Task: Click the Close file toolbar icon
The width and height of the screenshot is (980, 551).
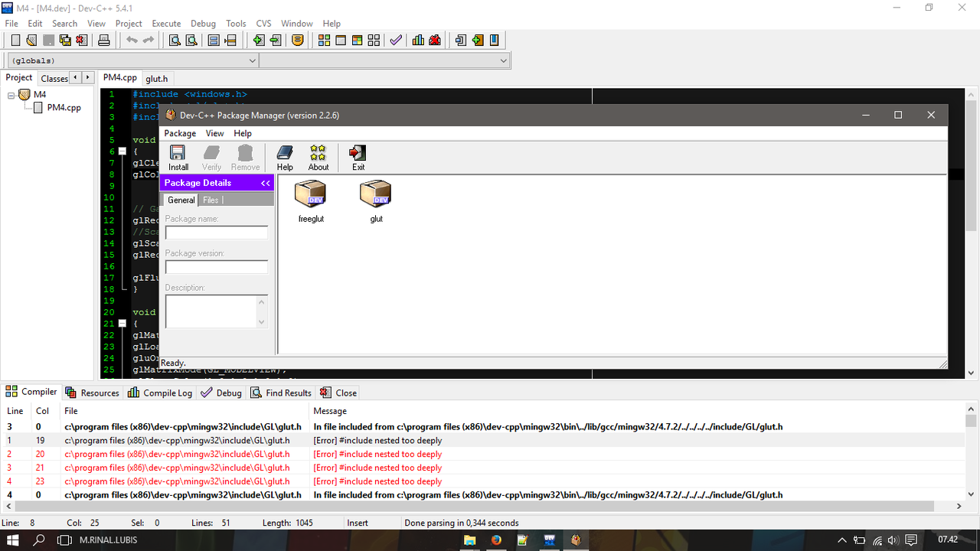Action: click(x=82, y=41)
